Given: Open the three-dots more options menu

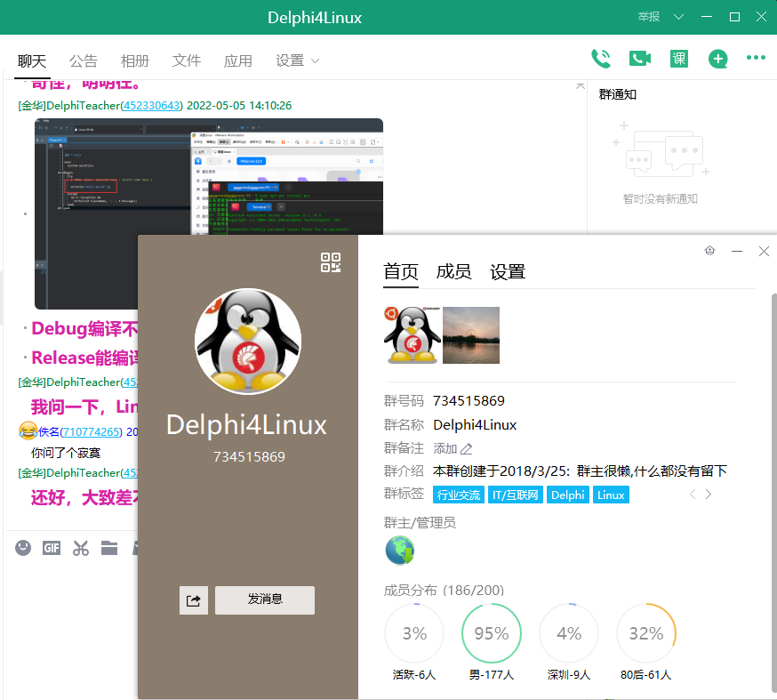Looking at the screenshot, I should click(x=756, y=58).
